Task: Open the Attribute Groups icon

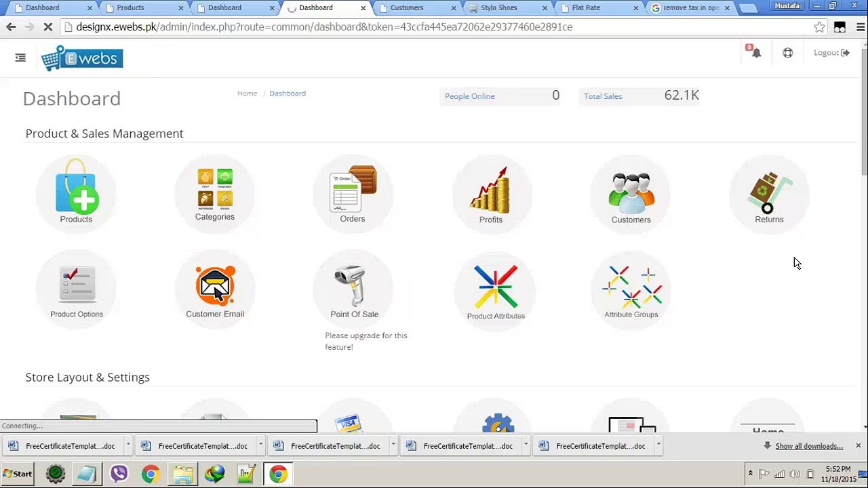Action: tap(631, 290)
